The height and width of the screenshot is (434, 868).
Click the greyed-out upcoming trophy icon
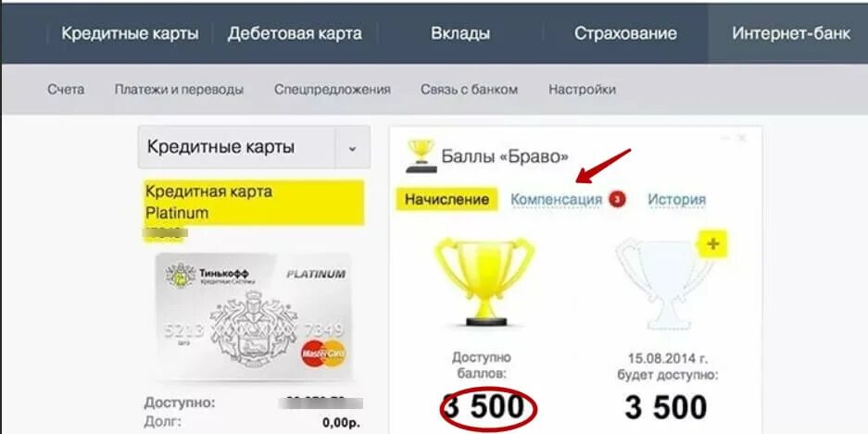(x=662, y=285)
